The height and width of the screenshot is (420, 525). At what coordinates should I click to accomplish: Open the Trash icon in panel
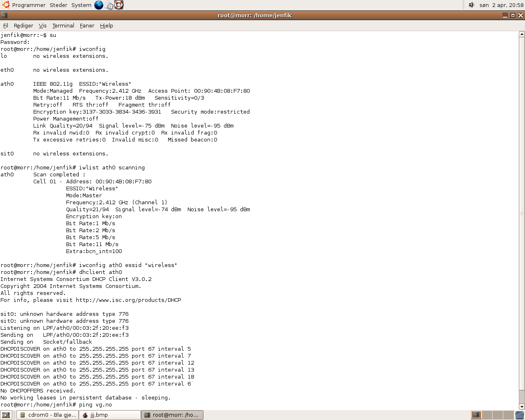(520, 415)
